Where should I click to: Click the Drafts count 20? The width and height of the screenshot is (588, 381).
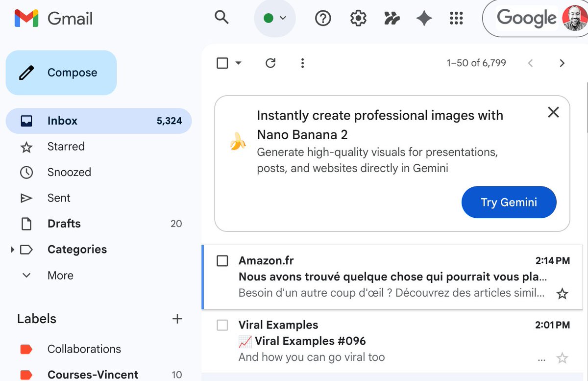click(x=176, y=224)
